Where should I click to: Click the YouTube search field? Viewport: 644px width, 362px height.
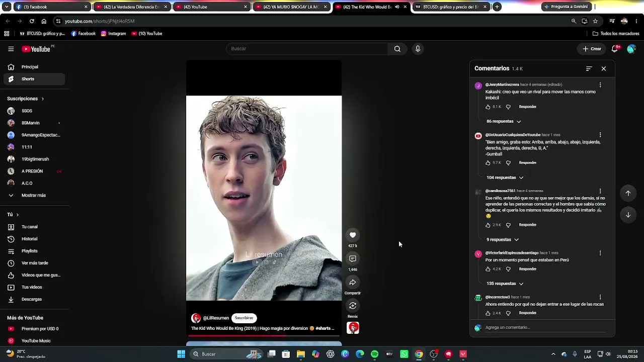307,49
